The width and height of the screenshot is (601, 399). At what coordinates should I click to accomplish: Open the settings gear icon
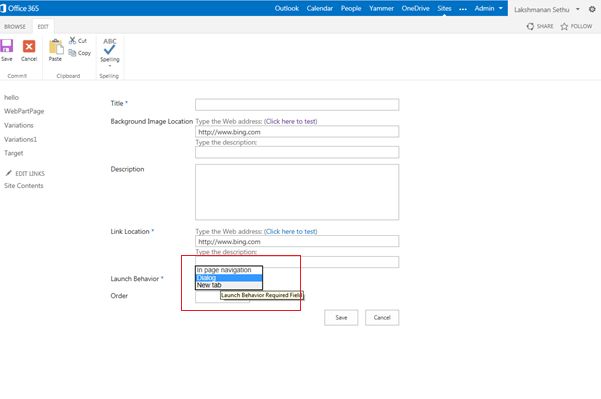(x=592, y=9)
